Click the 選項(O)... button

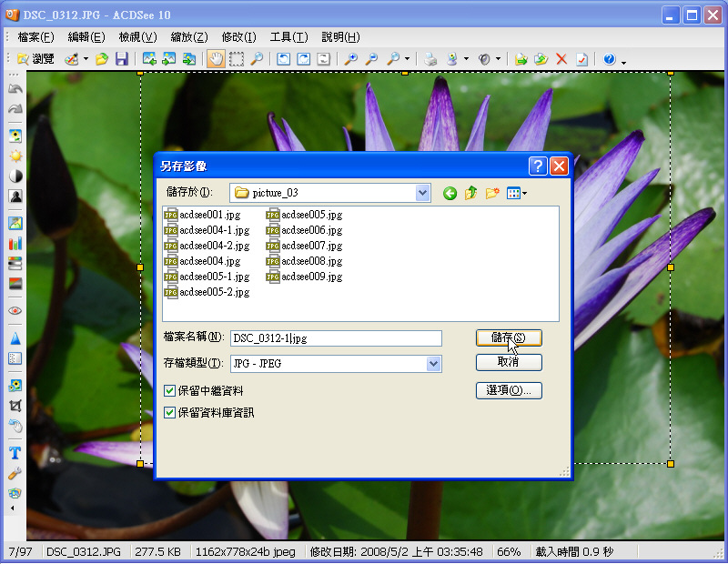509,390
